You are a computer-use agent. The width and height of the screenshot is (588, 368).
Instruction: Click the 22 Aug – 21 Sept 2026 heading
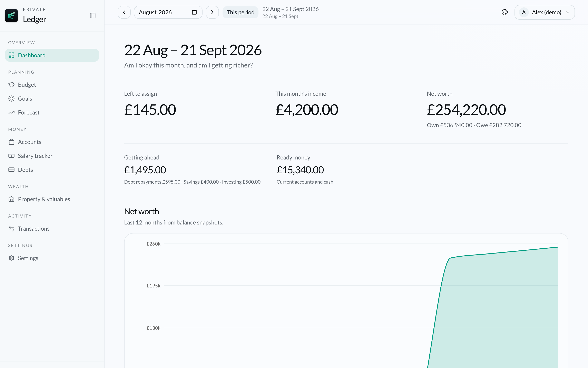click(193, 50)
